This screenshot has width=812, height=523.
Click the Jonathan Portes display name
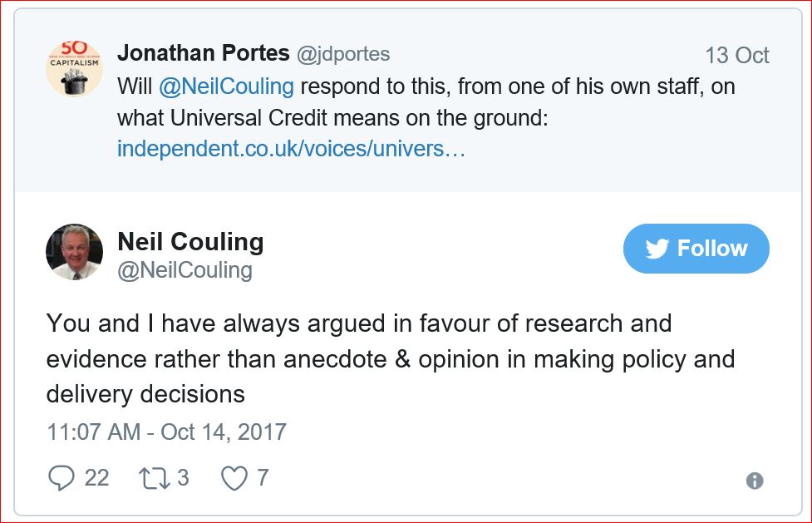pyautogui.click(x=204, y=54)
